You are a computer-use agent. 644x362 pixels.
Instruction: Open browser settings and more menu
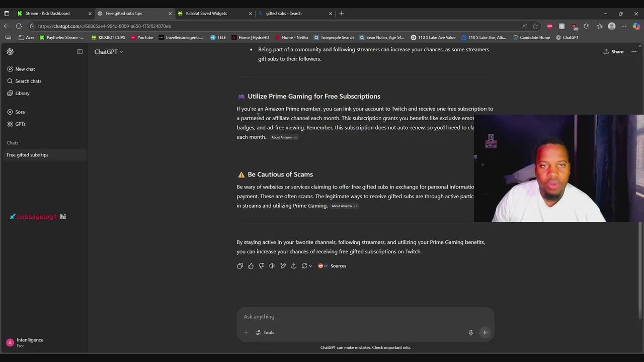[624, 26]
